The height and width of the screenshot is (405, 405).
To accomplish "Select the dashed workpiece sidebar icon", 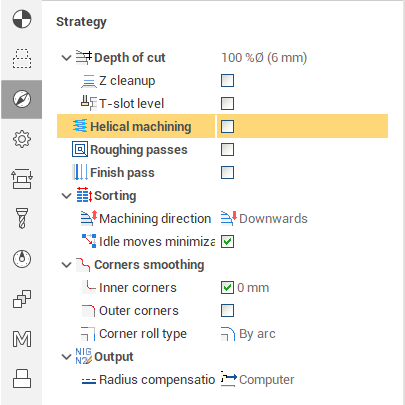I will pyautogui.click(x=22, y=59).
